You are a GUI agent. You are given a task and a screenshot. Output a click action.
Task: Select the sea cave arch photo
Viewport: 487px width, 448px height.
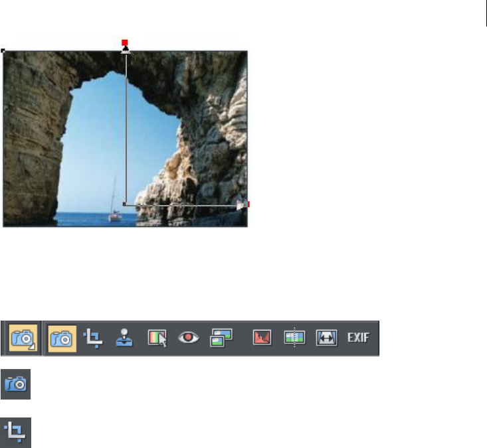[125, 139]
